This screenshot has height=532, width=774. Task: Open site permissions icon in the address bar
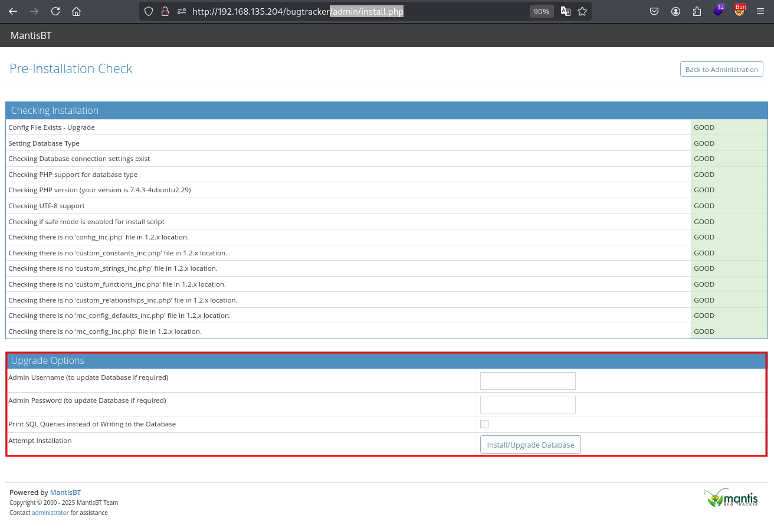click(x=182, y=11)
